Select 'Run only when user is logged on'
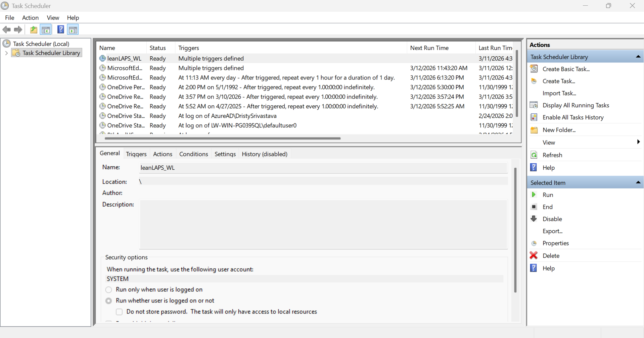 108,289
